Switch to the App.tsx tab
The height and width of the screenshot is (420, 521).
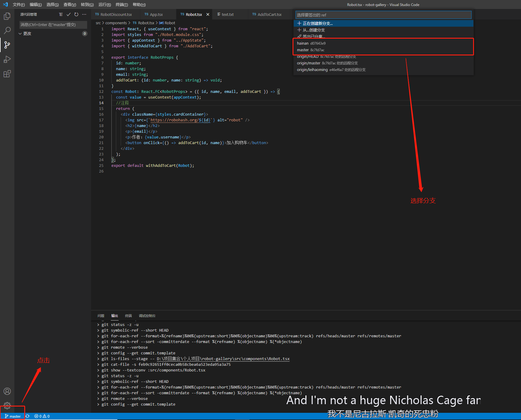(156, 14)
